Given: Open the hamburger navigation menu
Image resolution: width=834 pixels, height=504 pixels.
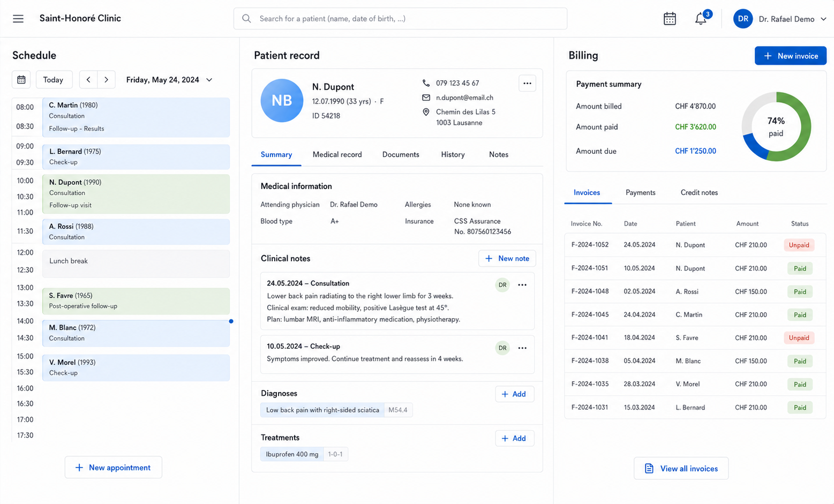Looking at the screenshot, I should pyautogui.click(x=18, y=19).
